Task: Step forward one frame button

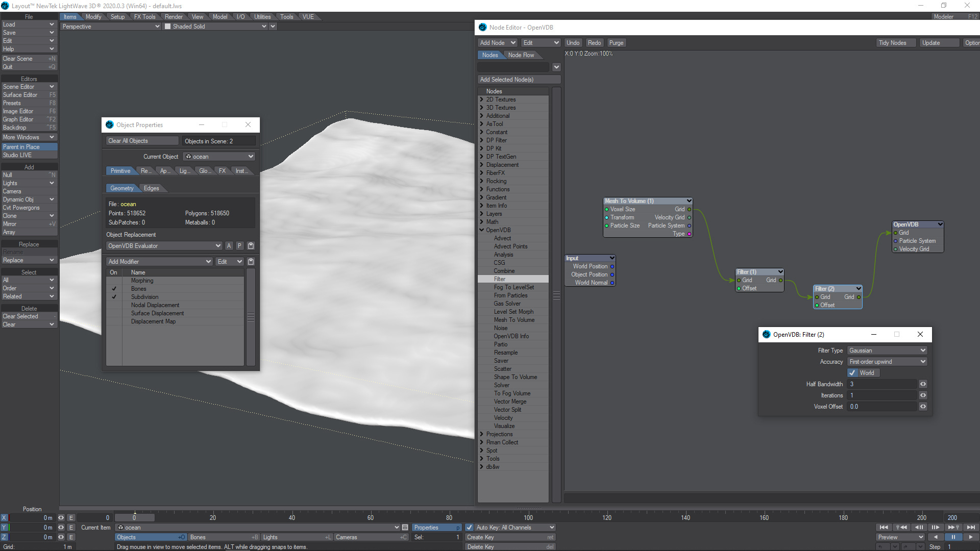Action: tap(936, 528)
